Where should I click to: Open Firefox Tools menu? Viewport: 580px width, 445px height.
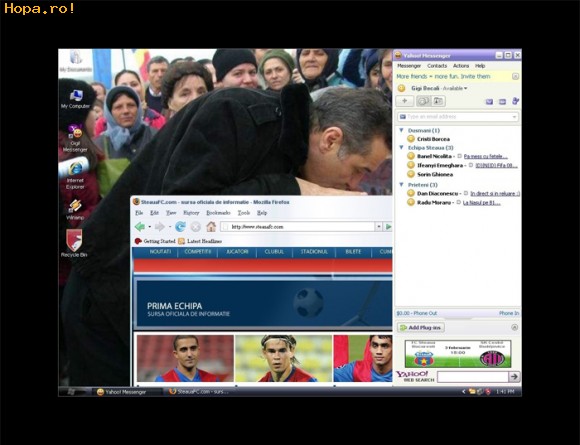point(243,213)
